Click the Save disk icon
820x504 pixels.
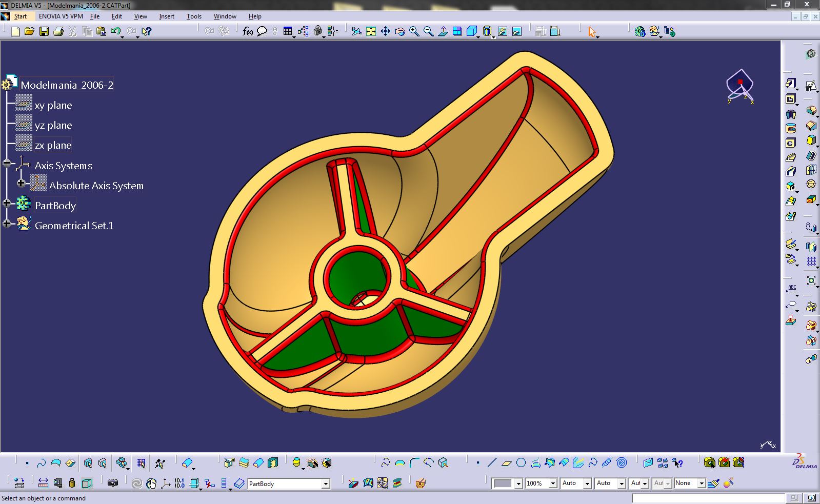click(x=44, y=32)
